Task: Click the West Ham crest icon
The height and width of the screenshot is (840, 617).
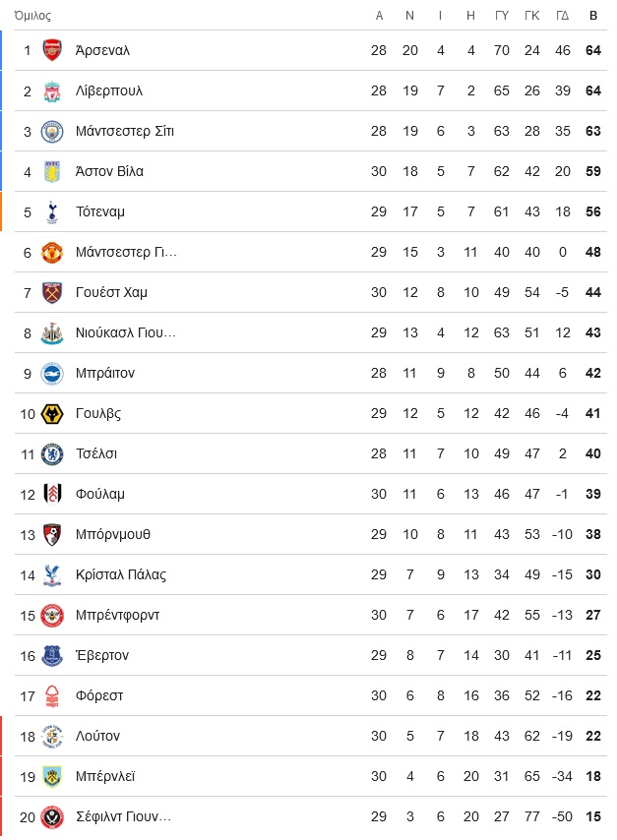Action: 52,292
